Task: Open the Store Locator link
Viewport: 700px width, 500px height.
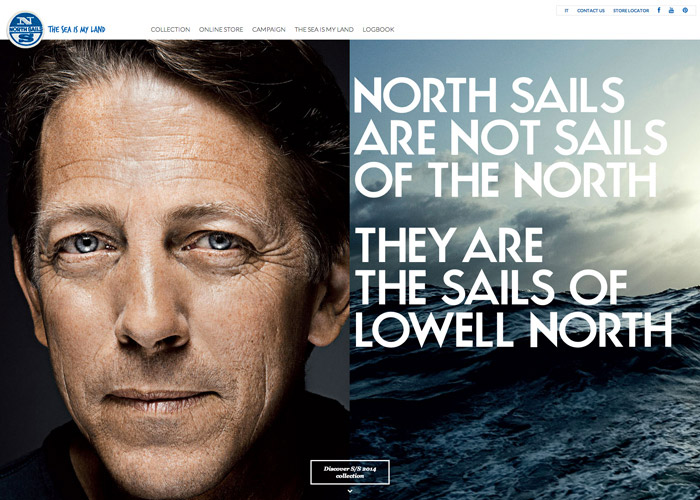Action: pos(631,11)
